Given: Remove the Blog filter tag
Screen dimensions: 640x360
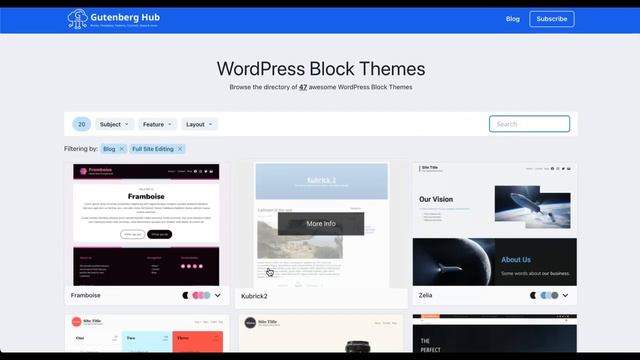Looking at the screenshot, I should pyautogui.click(x=121, y=149).
